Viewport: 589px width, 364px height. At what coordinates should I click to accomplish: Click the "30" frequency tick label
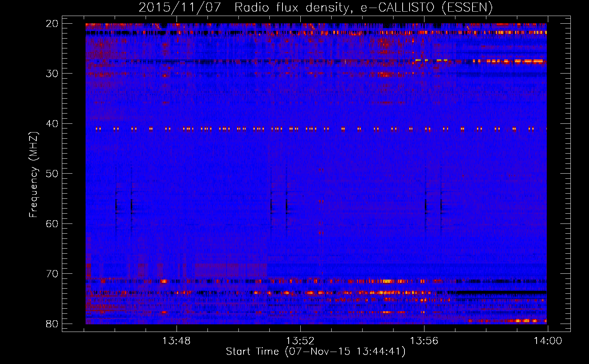pyautogui.click(x=52, y=74)
